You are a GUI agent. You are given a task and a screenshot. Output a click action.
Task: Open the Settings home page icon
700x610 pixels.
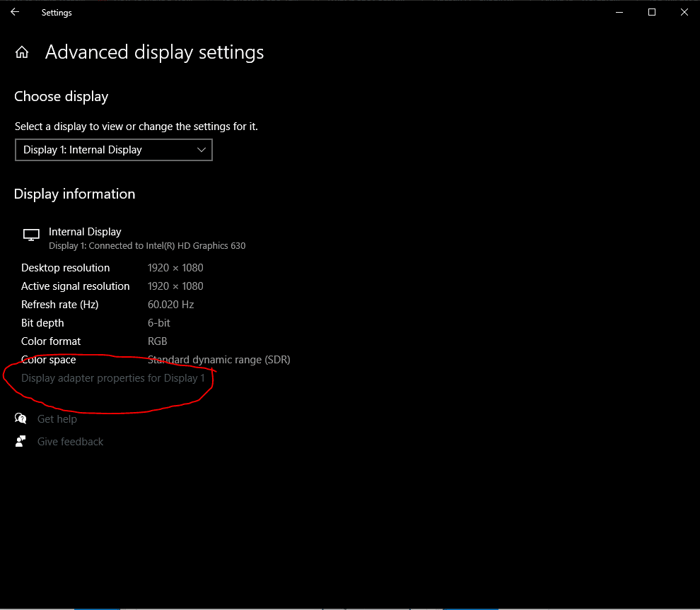click(x=22, y=52)
